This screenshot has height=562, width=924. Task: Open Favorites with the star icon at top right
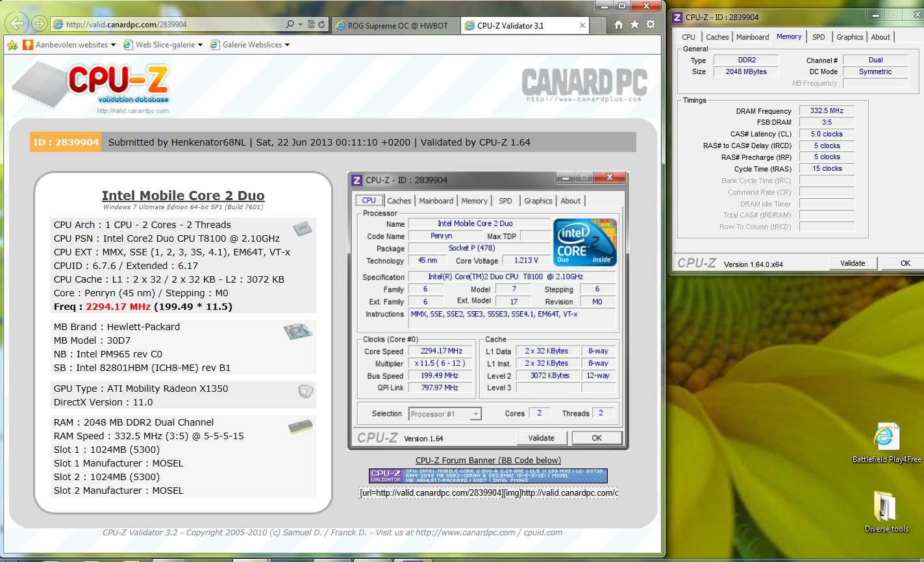[x=634, y=25]
